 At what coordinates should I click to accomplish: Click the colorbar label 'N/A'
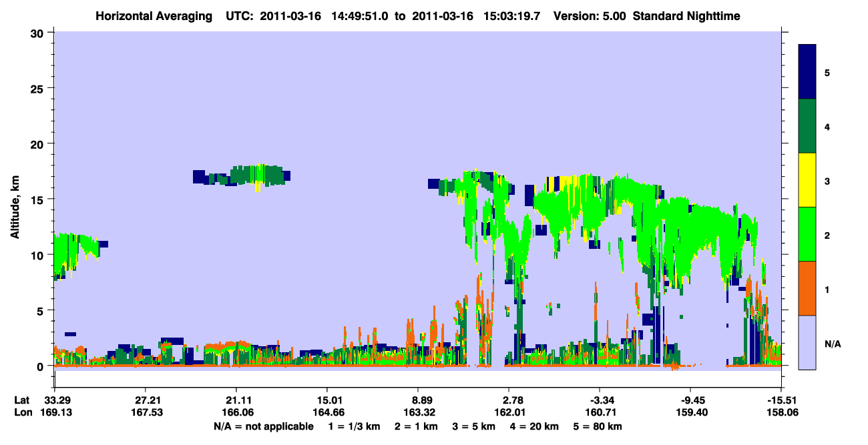(x=832, y=344)
